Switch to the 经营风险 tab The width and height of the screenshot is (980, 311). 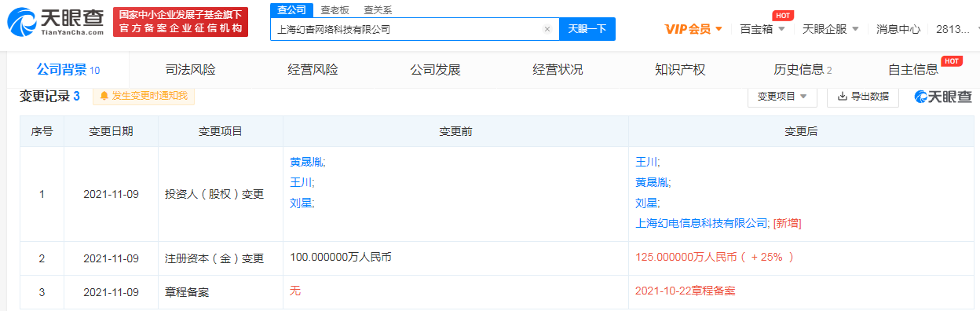(313, 70)
